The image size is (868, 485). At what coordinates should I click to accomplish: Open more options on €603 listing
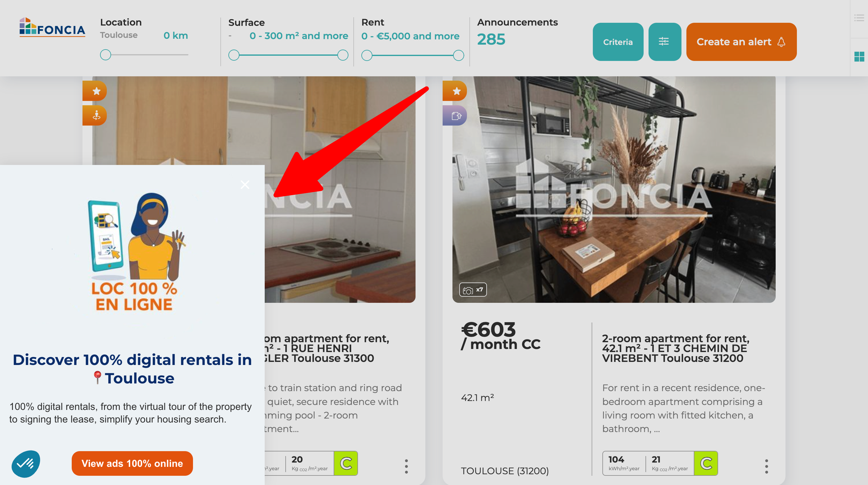pyautogui.click(x=766, y=466)
